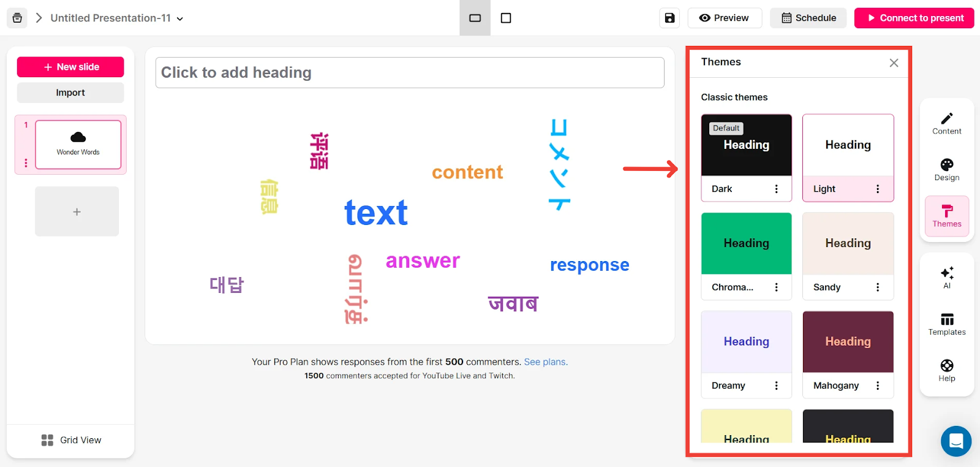Click the word 'response' in word cloud
Image resolution: width=980 pixels, height=467 pixels.
point(589,265)
